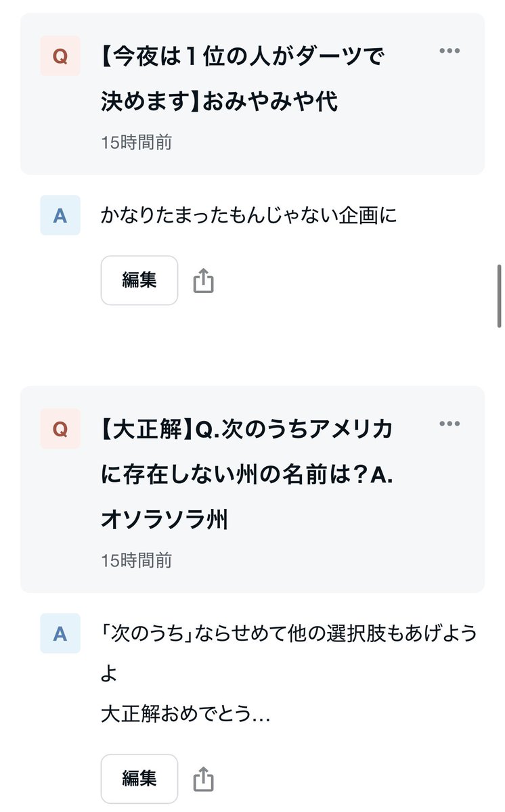This screenshot has height=812, width=505.
Task: Click the Q icon beside 今夜は1位の人がダーツで
Action: coord(60,56)
